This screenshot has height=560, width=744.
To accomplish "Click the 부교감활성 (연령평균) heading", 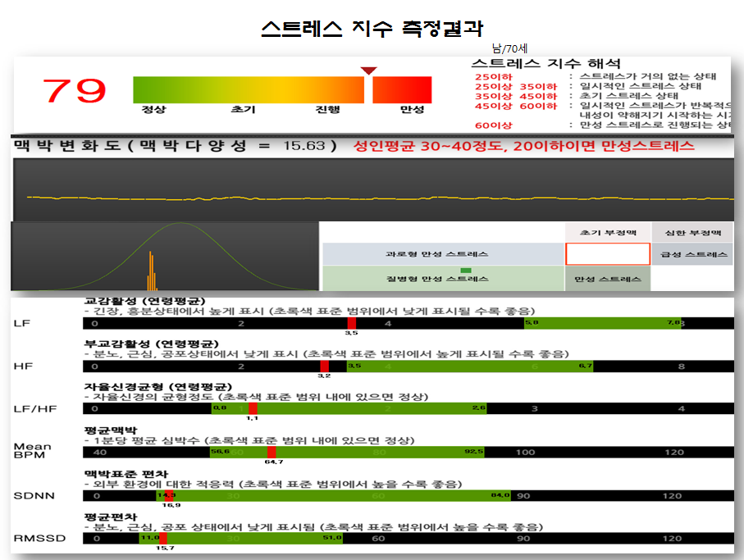I will point(152,344).
